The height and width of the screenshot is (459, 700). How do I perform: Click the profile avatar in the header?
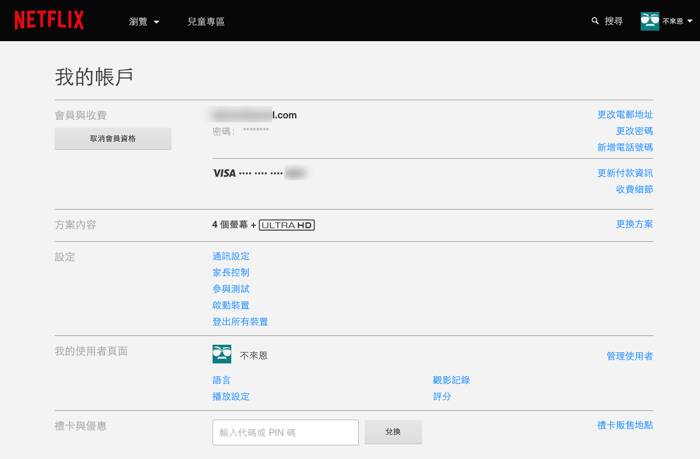[x=650, y=21]
